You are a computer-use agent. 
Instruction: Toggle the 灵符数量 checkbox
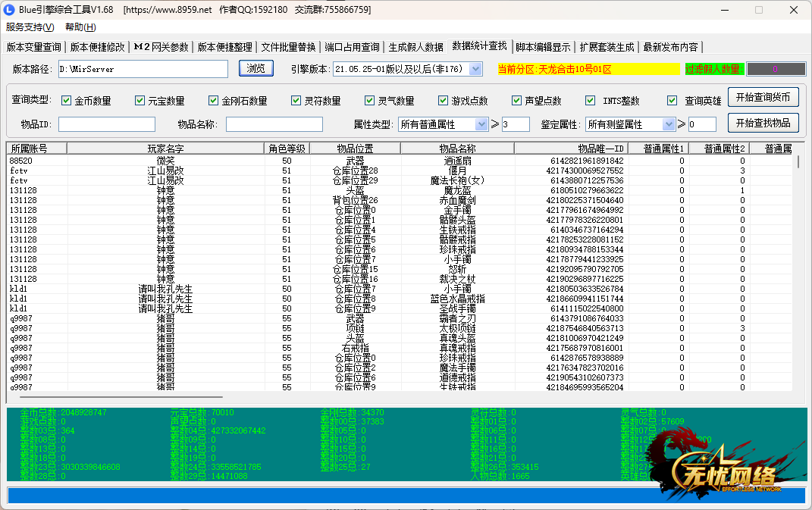pos(296,101)
